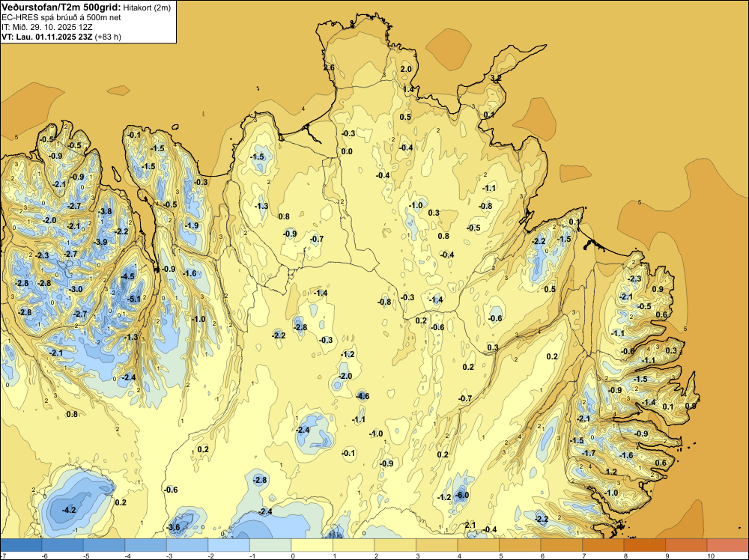Viewport: 749px width, 560px height.
Task: Click the legend swatch between -7 and -6
Action: pos(21,545)
